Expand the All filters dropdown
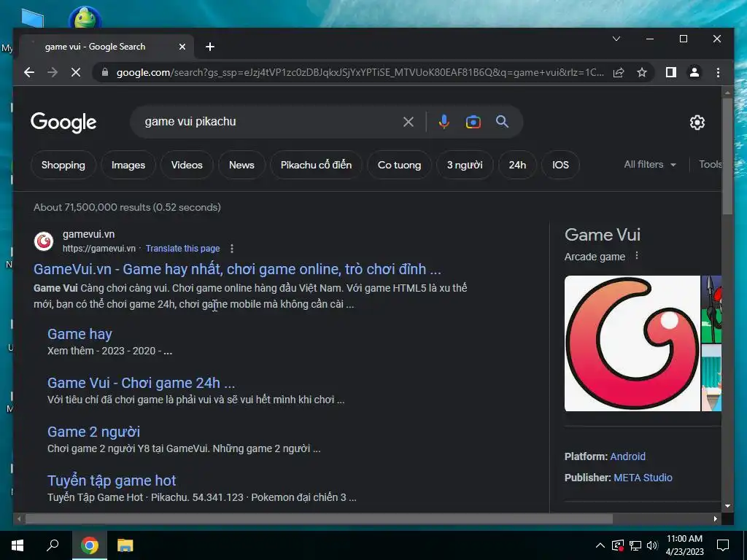 pyautogui.click(x=650, y=164)
